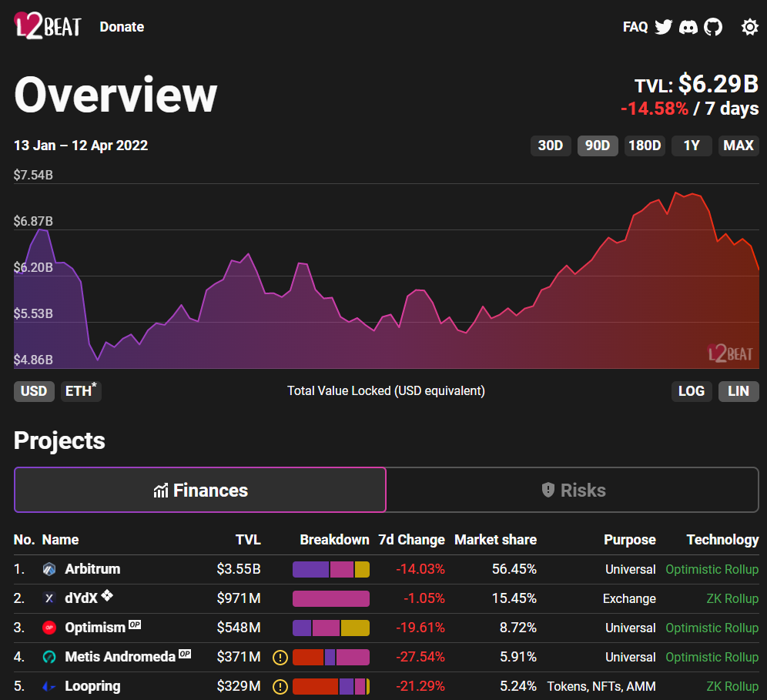Click the warning icon in Loopring row
The width and height of the screenshot is (767, 700).
coord(280,687)
